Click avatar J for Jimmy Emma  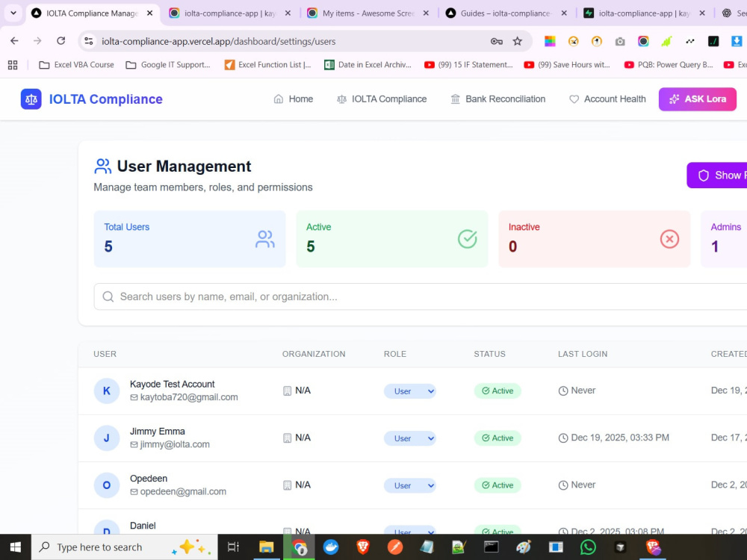107,438
